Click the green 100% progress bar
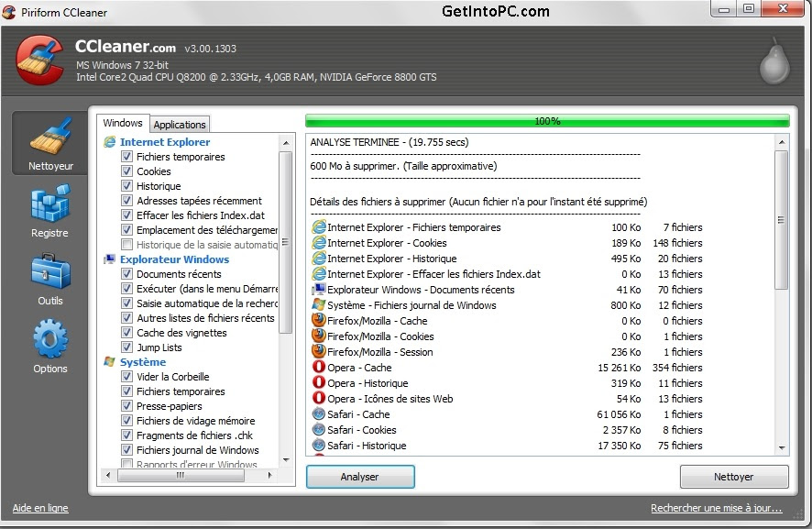The image size is (812, 529). 547,121
